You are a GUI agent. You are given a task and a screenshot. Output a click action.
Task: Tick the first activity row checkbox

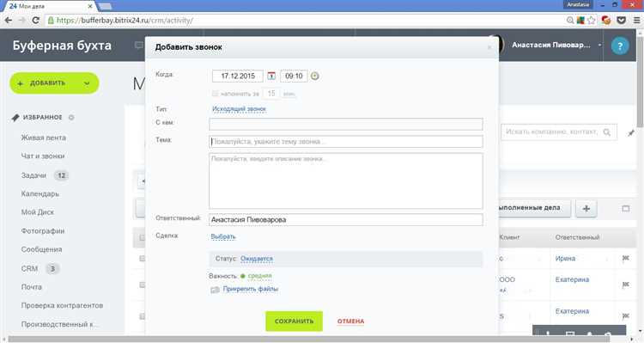[x=142, y=258]
